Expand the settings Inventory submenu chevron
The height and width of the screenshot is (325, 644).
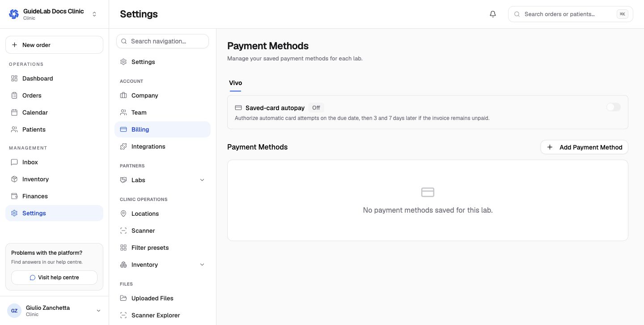(202, 265)
